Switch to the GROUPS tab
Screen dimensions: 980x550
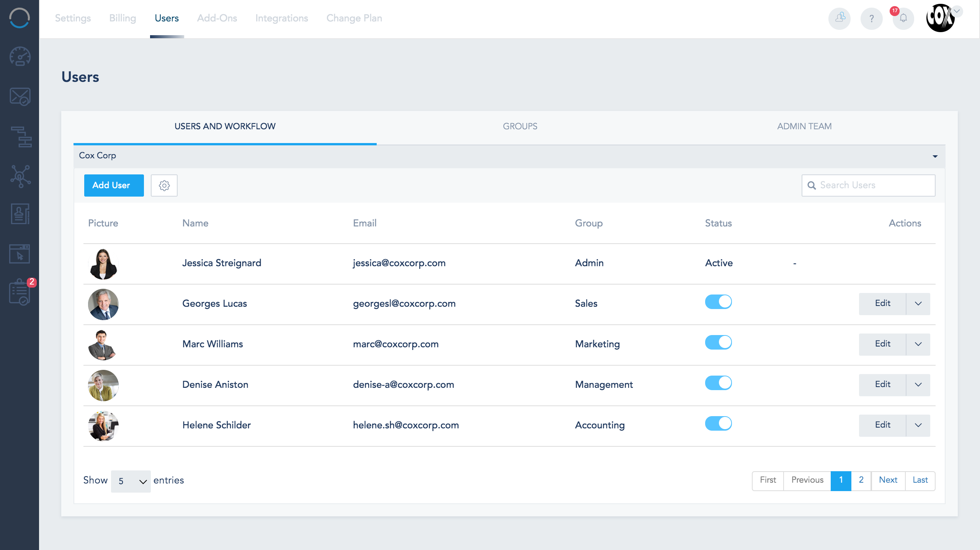[x=520, y=127]
